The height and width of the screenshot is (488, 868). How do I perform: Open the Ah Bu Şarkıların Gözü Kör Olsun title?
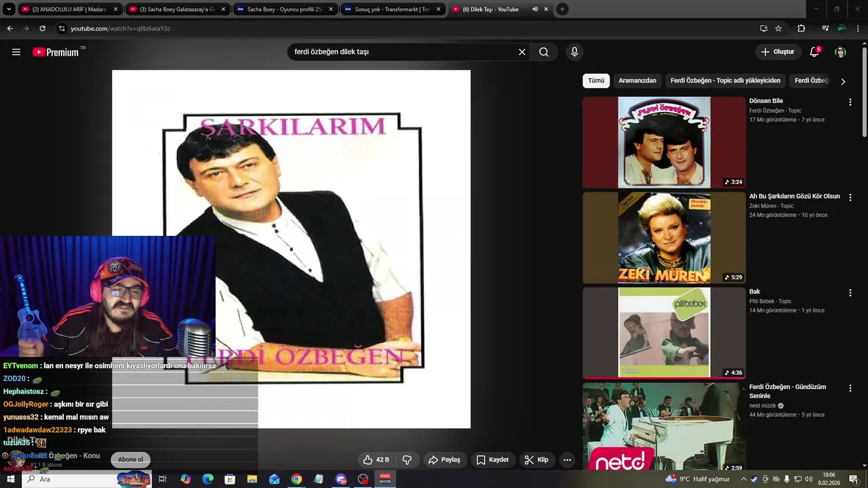tap(795, 197)
